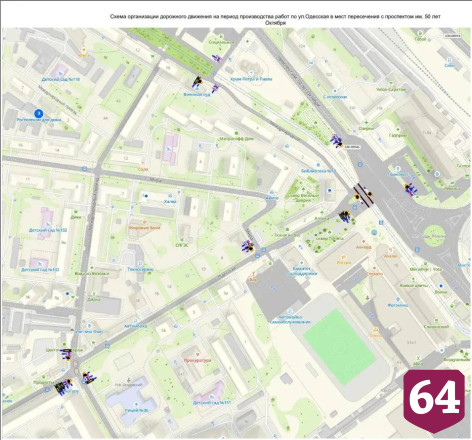Click the green roundabout center island
This screenshot has height=440, width=472.
click(x=435, y=235)
